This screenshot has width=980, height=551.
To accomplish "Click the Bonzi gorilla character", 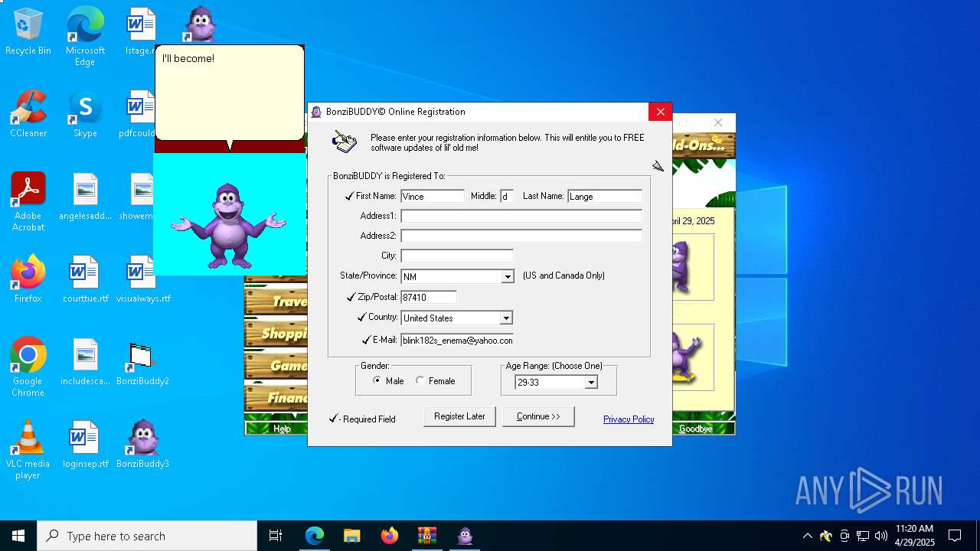I will point(228,226).
